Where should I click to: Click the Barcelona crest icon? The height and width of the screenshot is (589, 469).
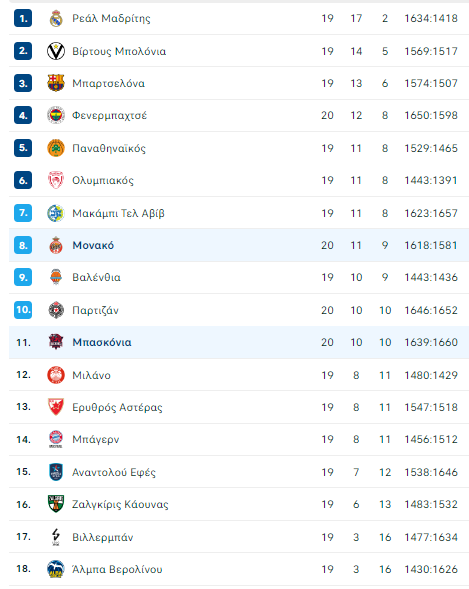pyautogui.click(x=56, y=83)
